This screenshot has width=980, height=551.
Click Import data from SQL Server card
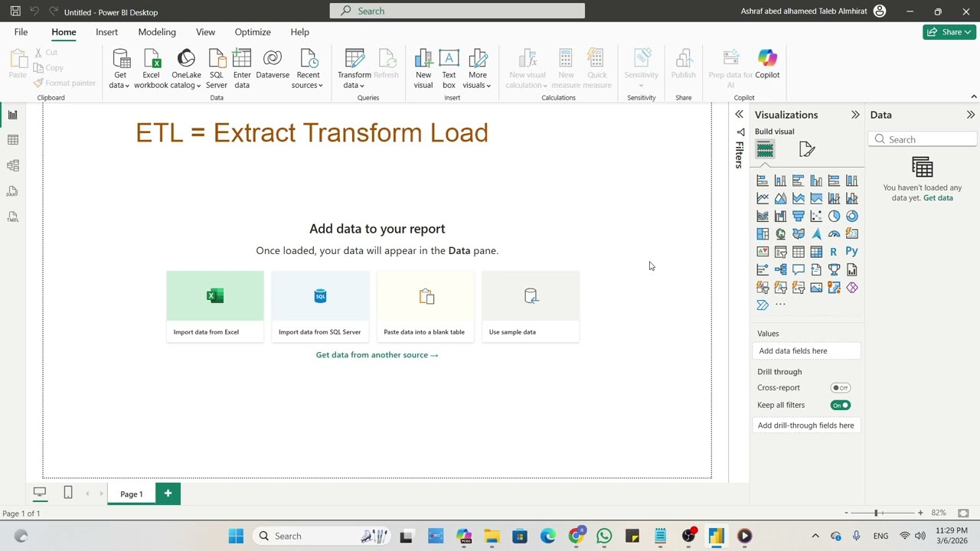click(x=320, y=305)
